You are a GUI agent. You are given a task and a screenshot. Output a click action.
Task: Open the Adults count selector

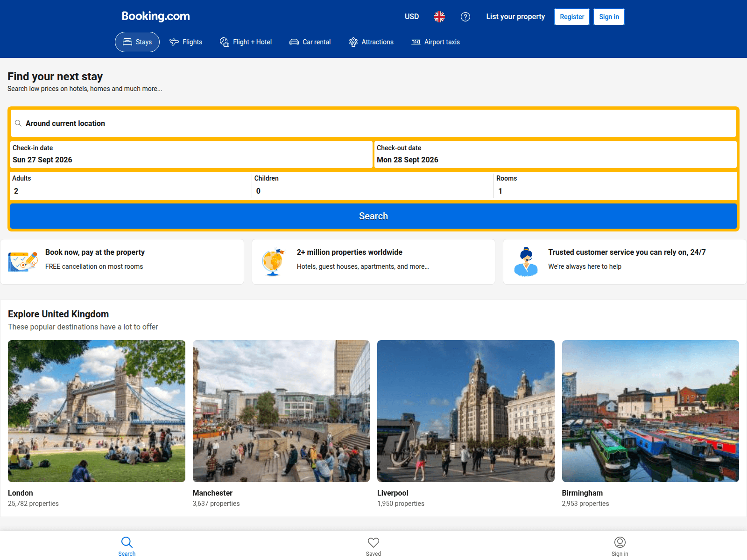131,185
